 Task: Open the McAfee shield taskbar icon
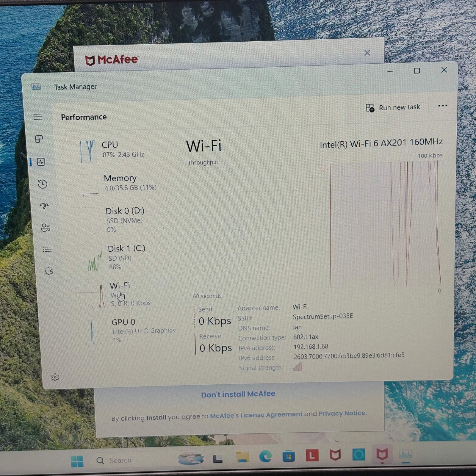point(335,455)
